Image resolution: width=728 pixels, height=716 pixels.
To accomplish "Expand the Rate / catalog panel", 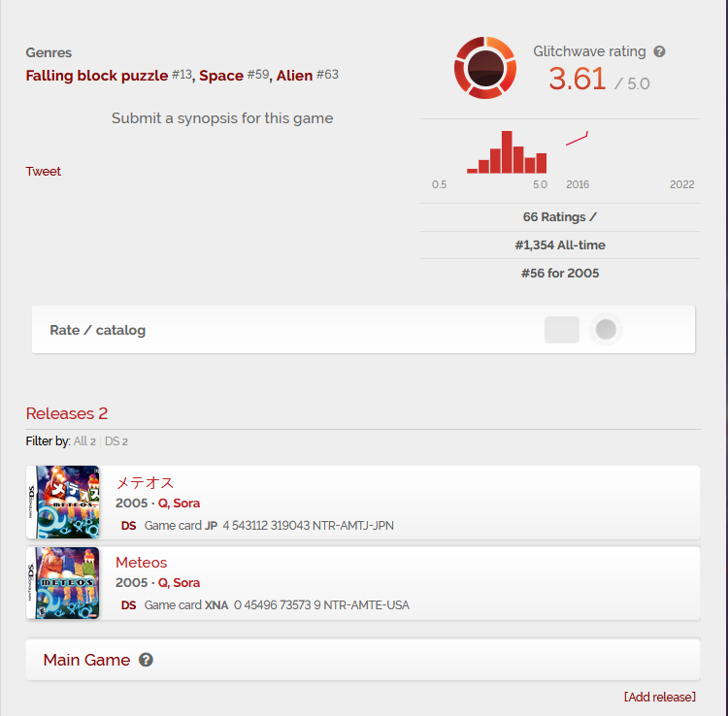I will click(x=364, y=330).
